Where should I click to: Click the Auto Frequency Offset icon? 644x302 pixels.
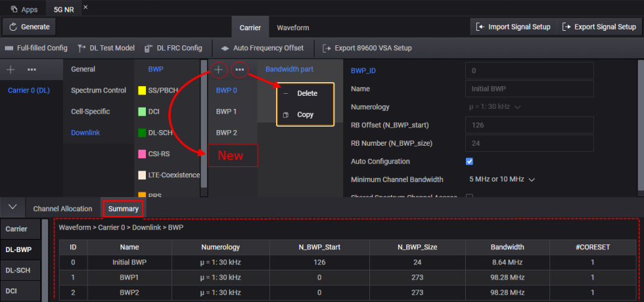tap(225, 49)
